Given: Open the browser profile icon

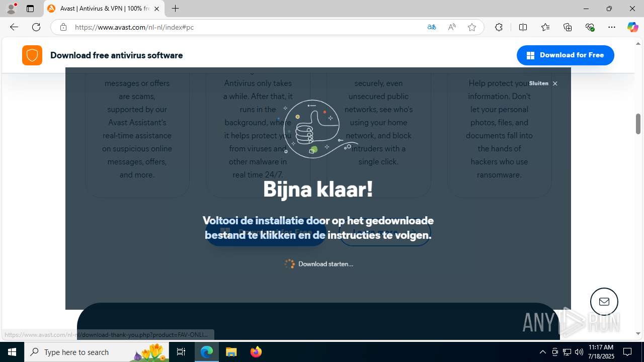Looking at the screenshot, I should tap(11, 9).
